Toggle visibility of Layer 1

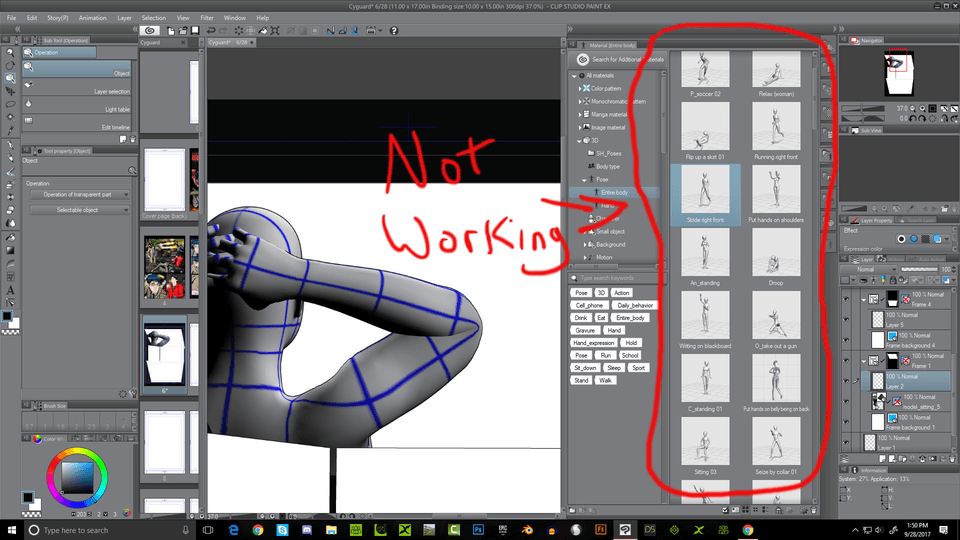click(x=847, y=442)
